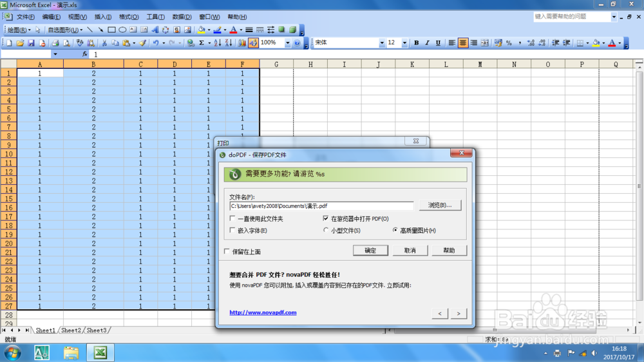
Task: Open the novapdf.com link
Action: (x=263, y=312)
